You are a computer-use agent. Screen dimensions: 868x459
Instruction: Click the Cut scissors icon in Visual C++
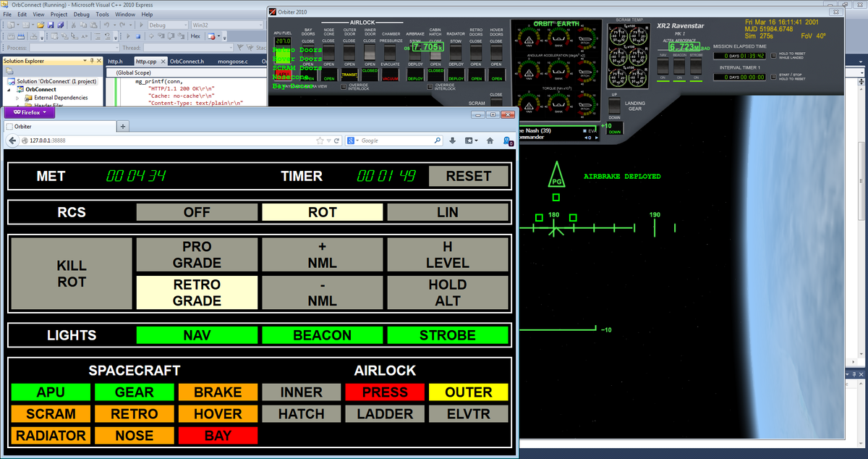[73, 25]
